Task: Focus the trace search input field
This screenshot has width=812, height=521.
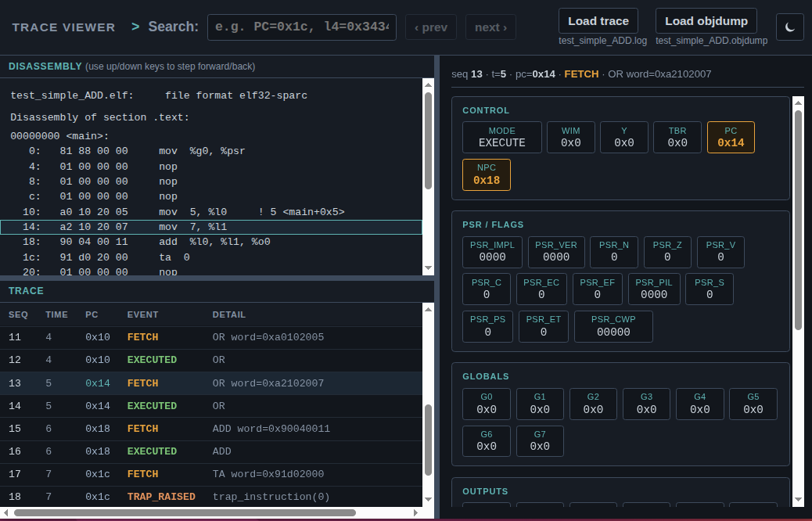Action: [x=302, y=27]
